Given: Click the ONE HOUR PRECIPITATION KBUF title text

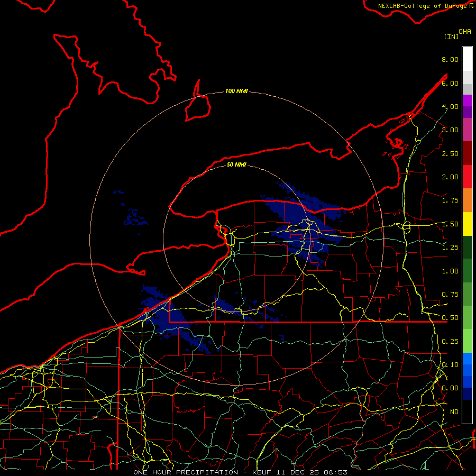Looking at the screenshot, I should 240,472.
